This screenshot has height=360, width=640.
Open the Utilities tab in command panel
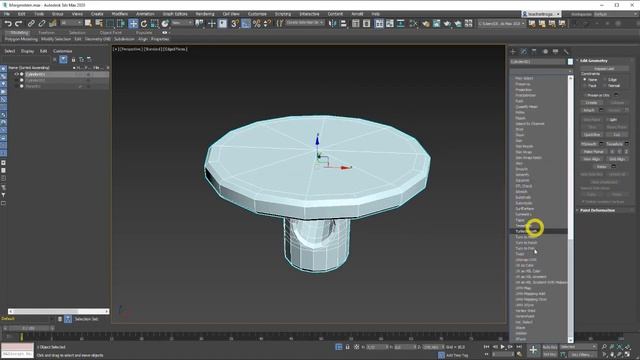pyautogui.click(x=566, y=51)
